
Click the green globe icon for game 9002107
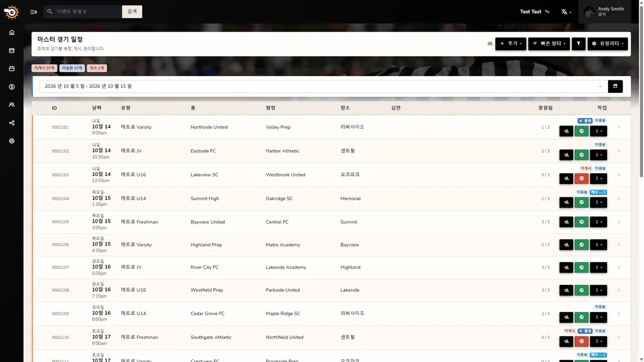[582, 267]
